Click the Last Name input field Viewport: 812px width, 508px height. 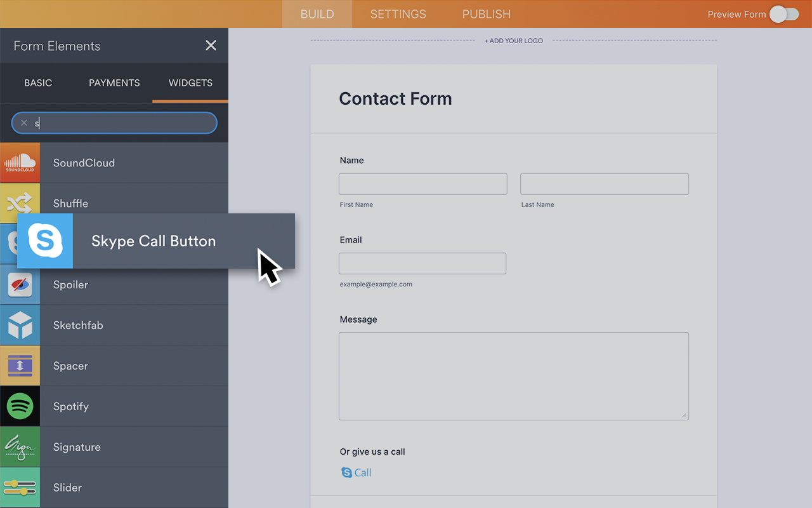(605, 184)
